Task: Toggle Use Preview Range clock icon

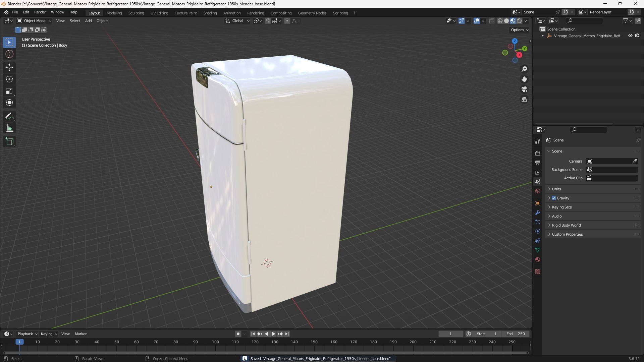Action: point(469,334)
